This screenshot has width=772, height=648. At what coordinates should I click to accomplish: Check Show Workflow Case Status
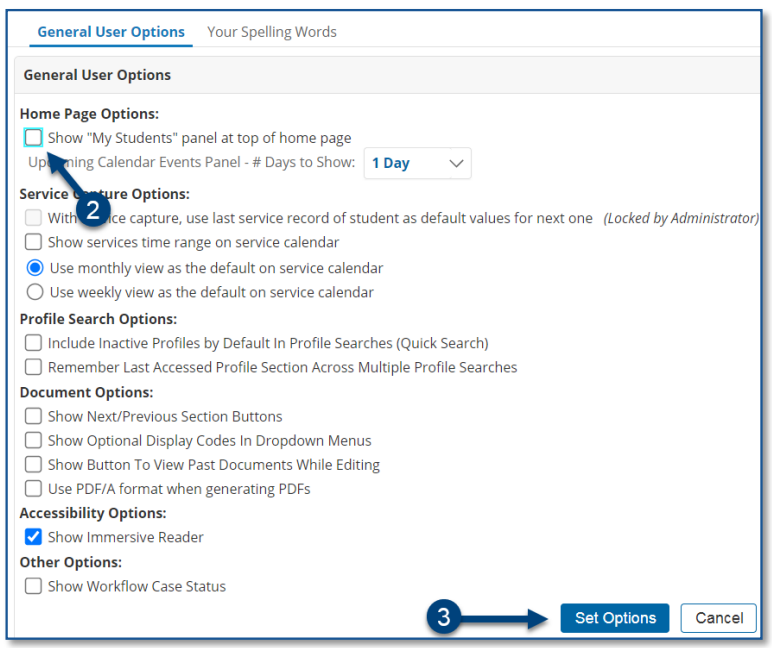click(x=33, y=586)
